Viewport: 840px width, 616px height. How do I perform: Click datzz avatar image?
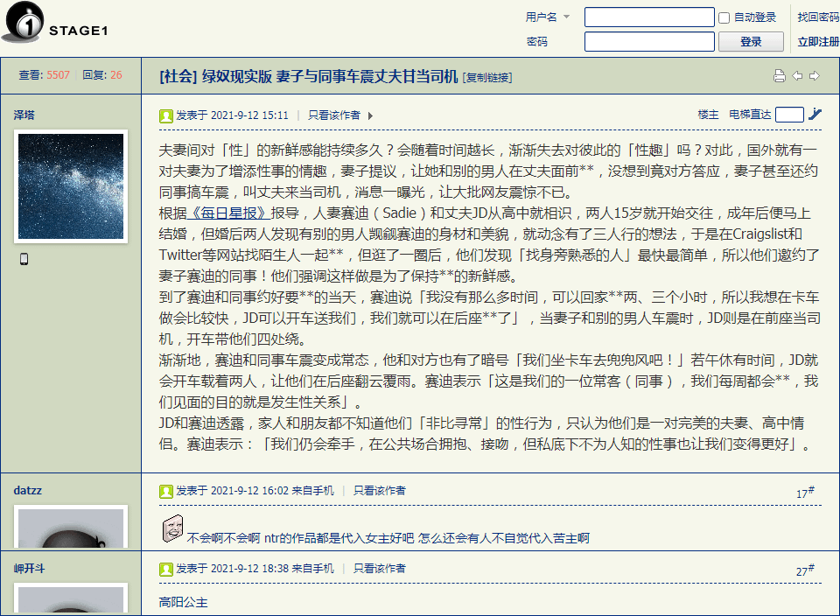71,527
